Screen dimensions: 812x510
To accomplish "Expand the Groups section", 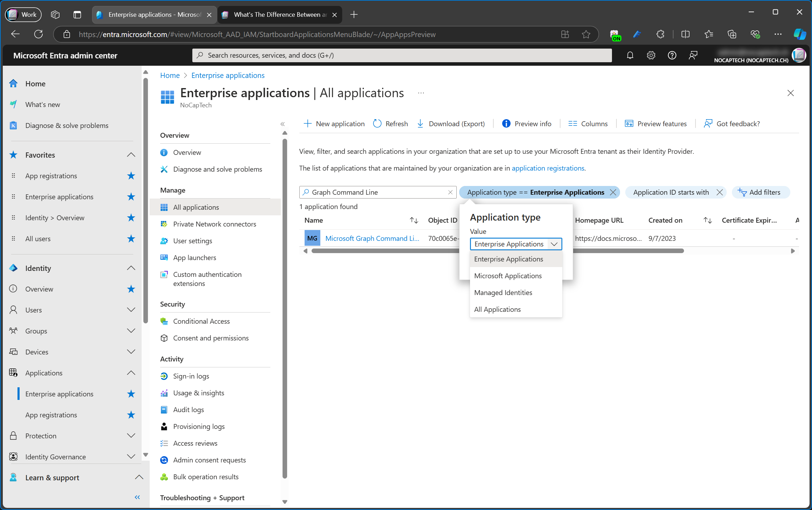I will pyautogui.click(x=131, y=331).
